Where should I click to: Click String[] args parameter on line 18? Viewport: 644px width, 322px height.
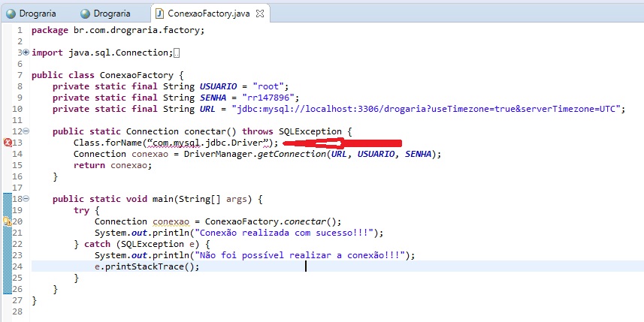(x=213, y=199)
